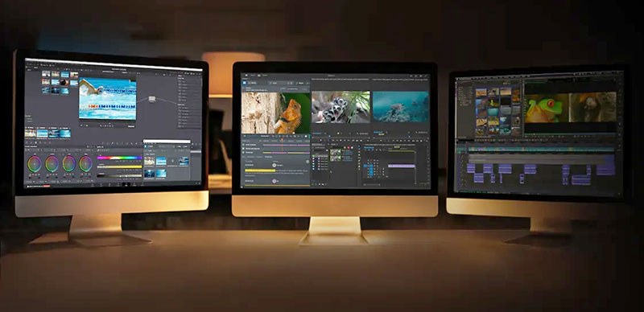Image resolution: width=644 pixels, height=312 pixels.
Task: Click the gray luminance gradient bar
Action: coord(119,175)
